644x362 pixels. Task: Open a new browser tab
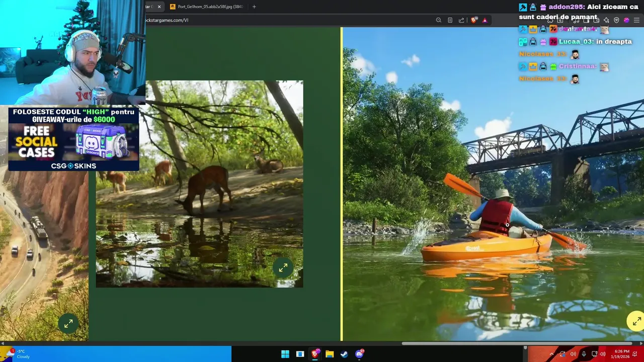tap(254, 7)
